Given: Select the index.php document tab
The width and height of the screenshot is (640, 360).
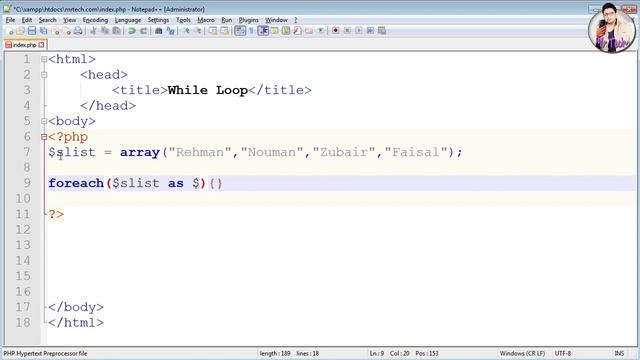Looking at the screenshot, I should point(24,44).
